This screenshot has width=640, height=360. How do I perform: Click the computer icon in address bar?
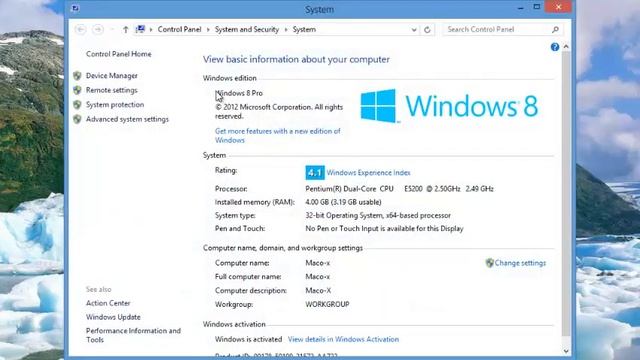[x=140, y=29]
